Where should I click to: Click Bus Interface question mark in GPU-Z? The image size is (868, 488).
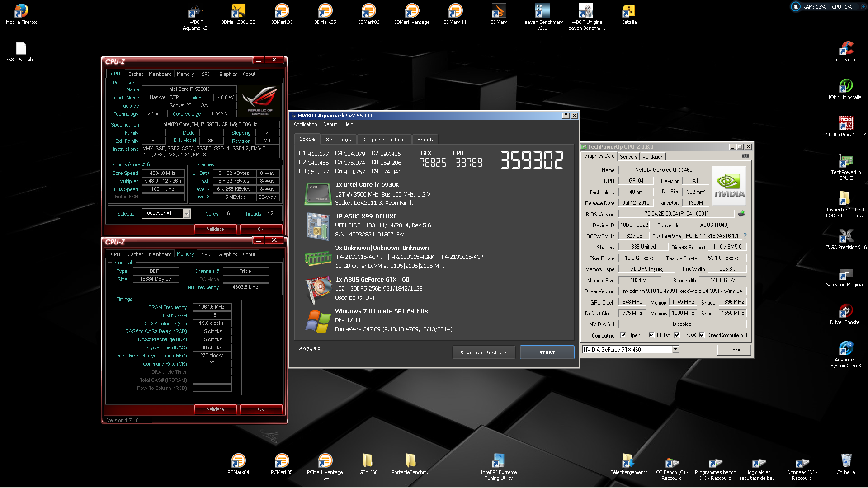coord(745,236)
